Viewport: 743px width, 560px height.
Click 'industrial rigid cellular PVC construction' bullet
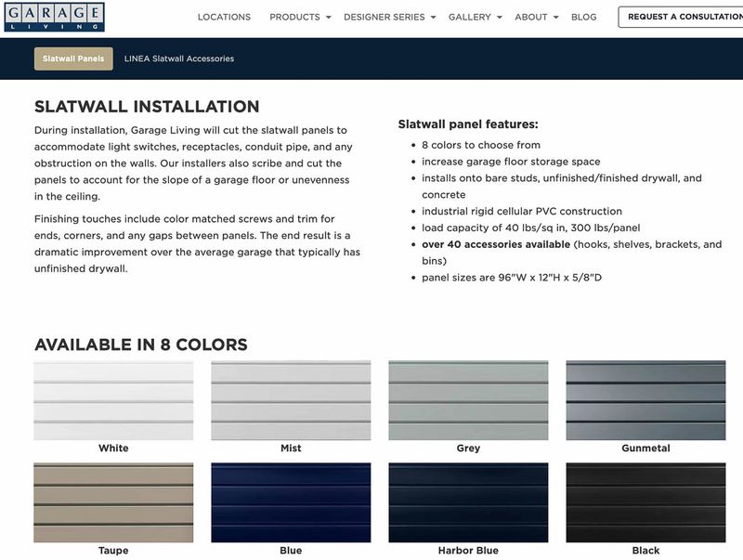(522, 212)
